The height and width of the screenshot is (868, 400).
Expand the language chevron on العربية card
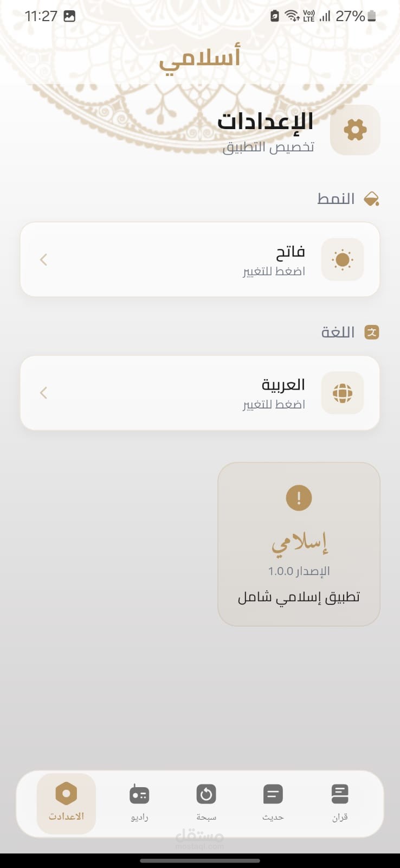[44, 393]
